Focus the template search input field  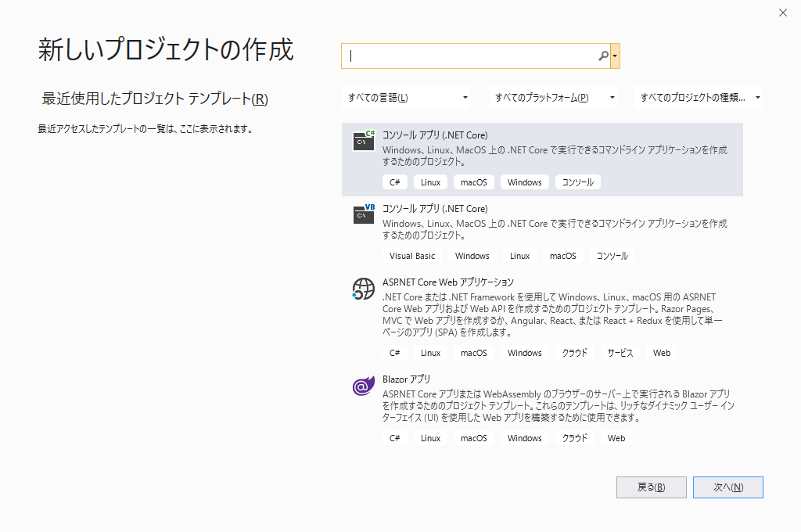point(475,56)
